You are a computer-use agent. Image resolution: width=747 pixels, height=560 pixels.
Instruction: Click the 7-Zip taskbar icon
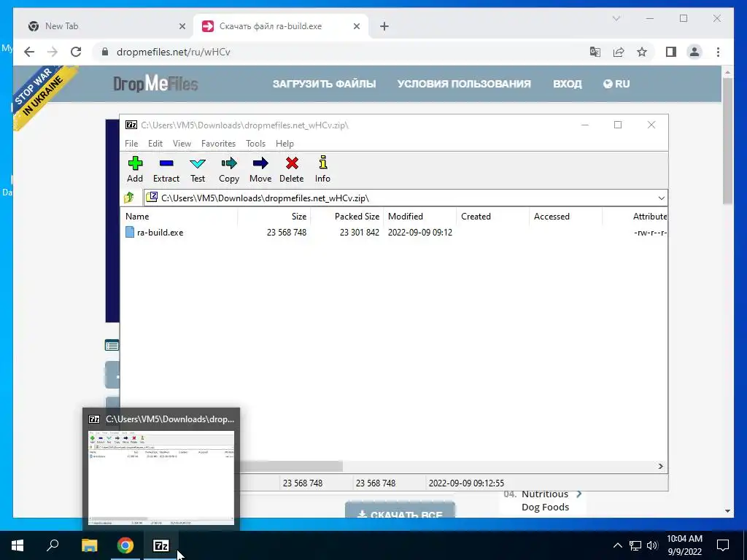tap(161, 545)
